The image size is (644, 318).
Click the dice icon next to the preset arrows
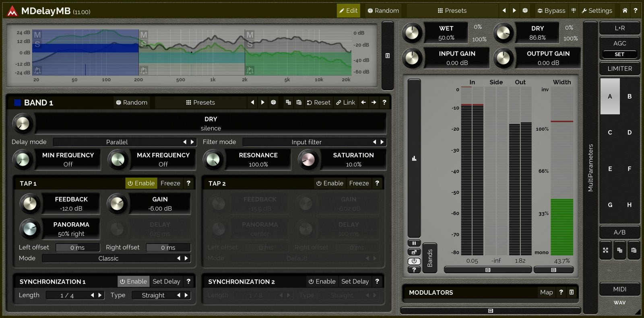(525, 11)
